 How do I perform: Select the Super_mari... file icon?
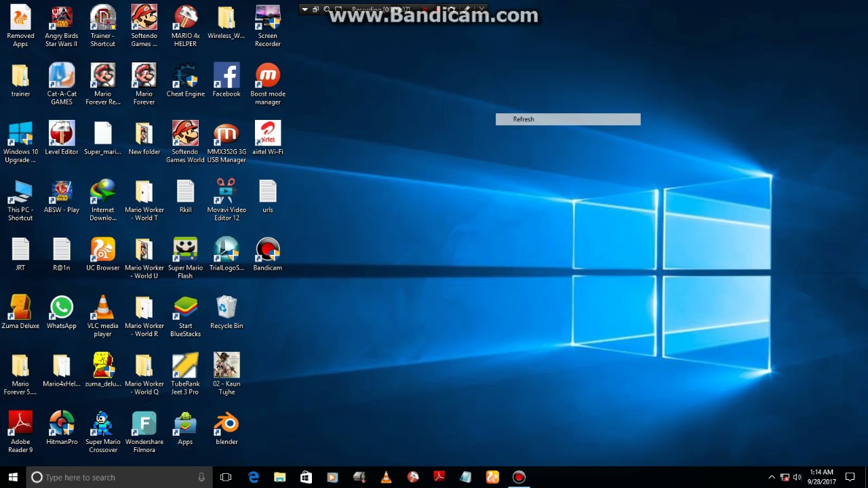pos(103,140)
